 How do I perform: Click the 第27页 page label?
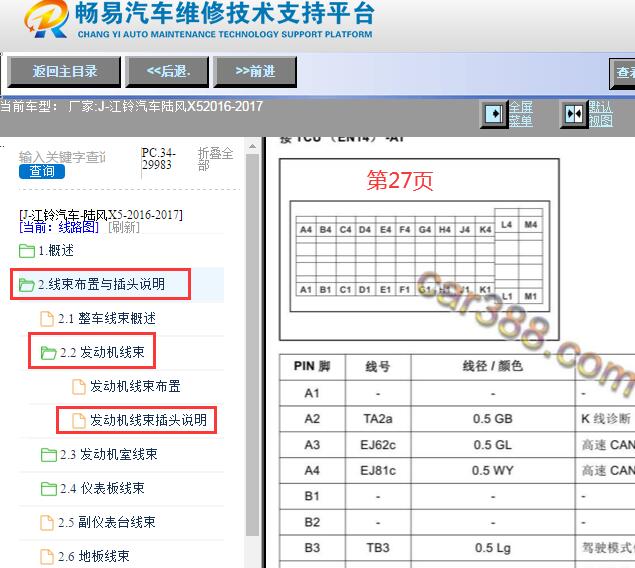[x=400, y=180]
